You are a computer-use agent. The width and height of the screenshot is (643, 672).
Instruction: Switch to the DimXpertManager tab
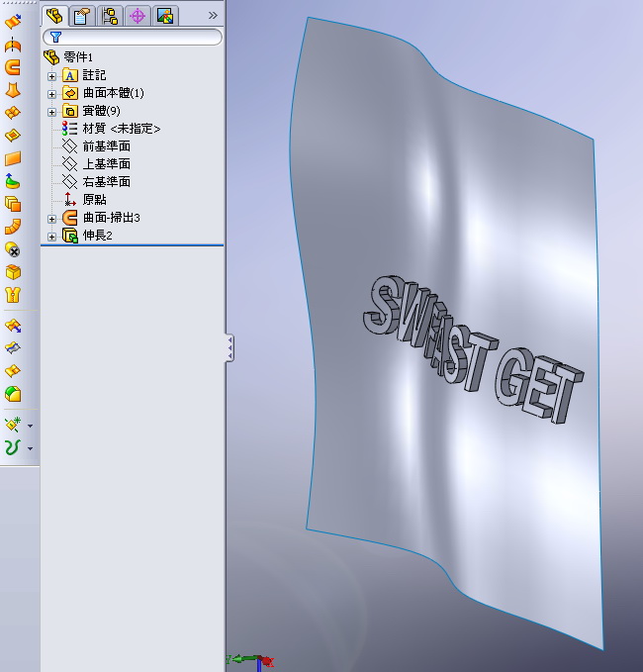tap(138, 16)
